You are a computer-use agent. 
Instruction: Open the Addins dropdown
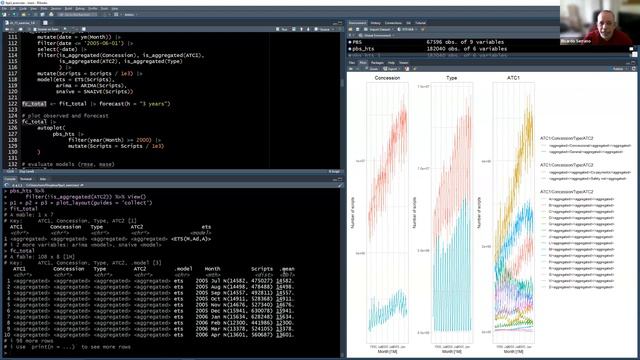[x=131, y=14]
